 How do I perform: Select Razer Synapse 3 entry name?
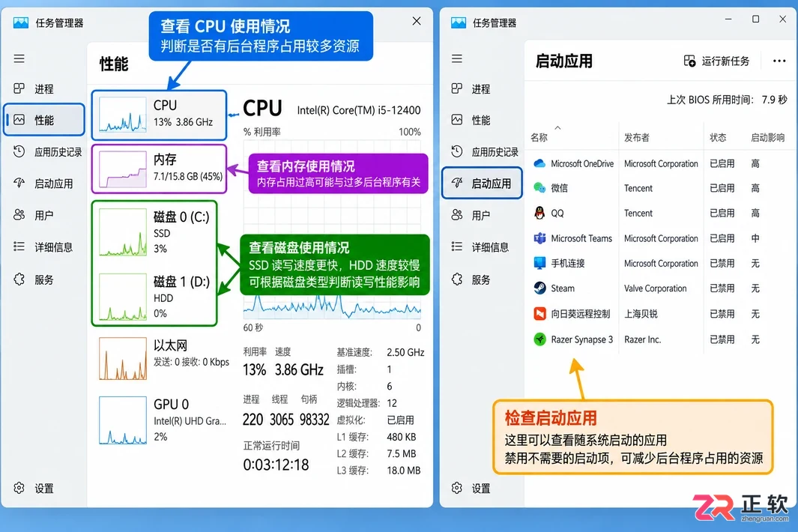click(581, 339)
